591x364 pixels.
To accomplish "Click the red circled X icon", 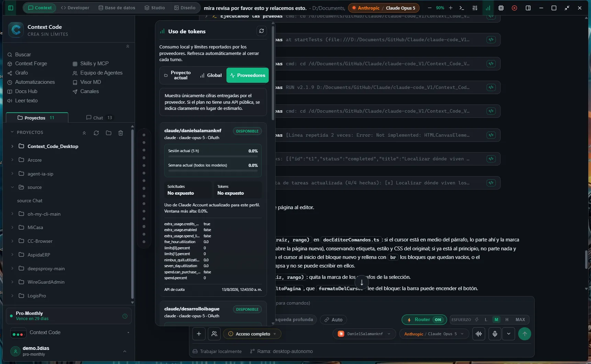I will 514,8.
